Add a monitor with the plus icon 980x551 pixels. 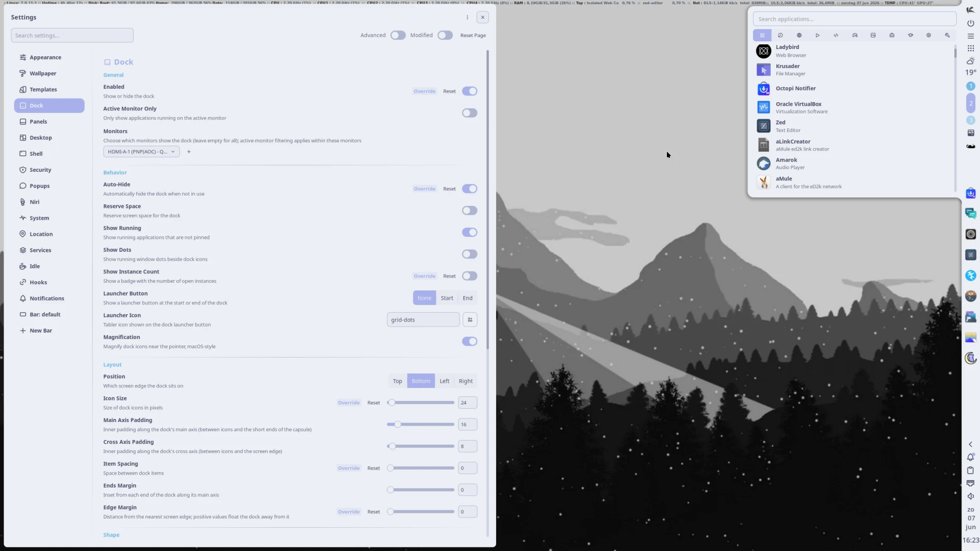point(189,152)
